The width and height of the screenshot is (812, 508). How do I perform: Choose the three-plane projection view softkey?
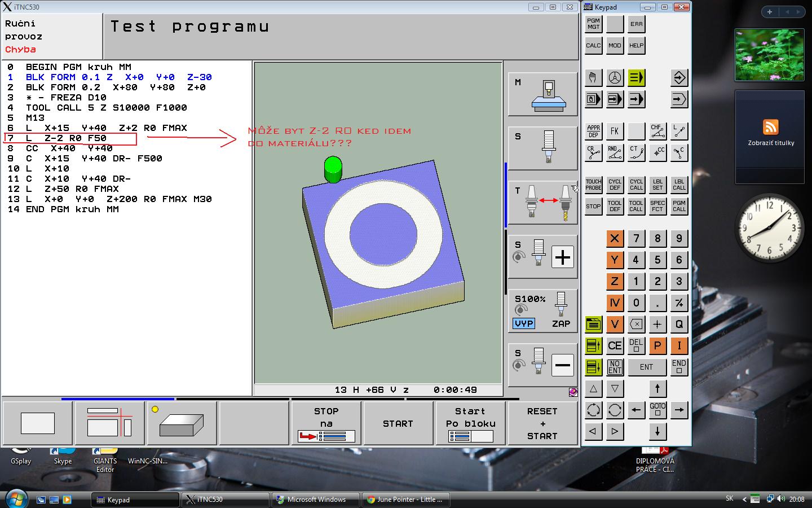109,424
